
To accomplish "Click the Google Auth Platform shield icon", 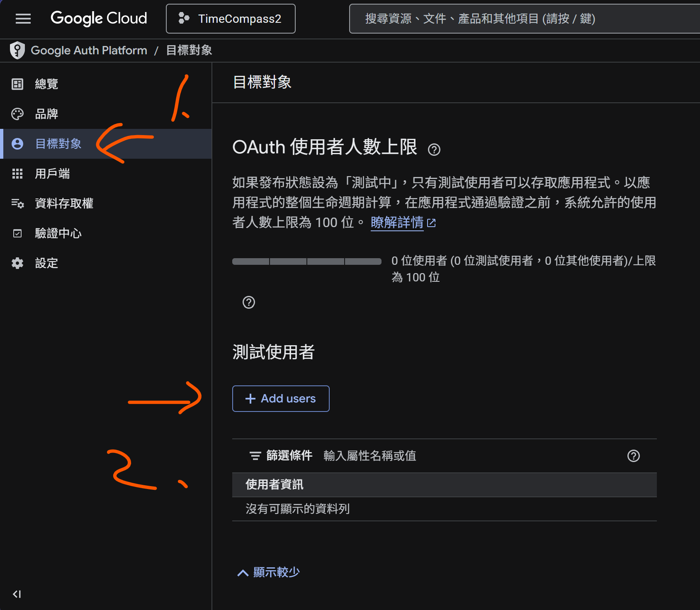I will (x=17, y=51).
